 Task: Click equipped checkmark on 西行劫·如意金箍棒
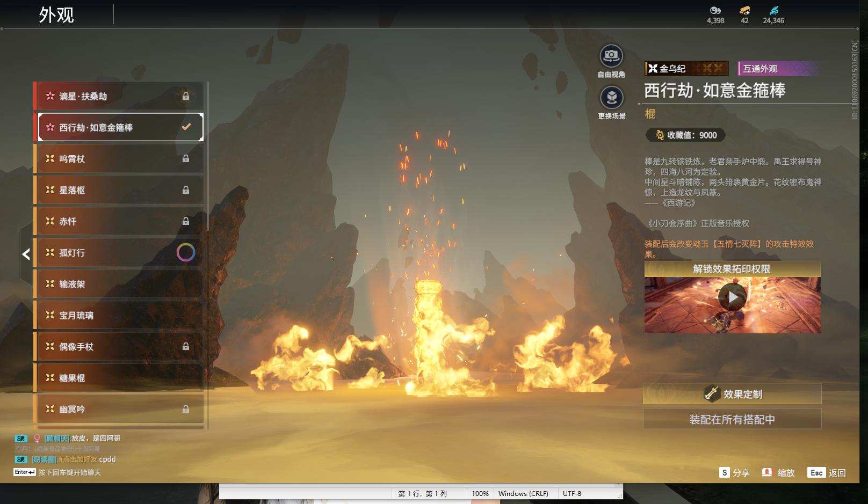pyautogui.click(x=186, y=127)
